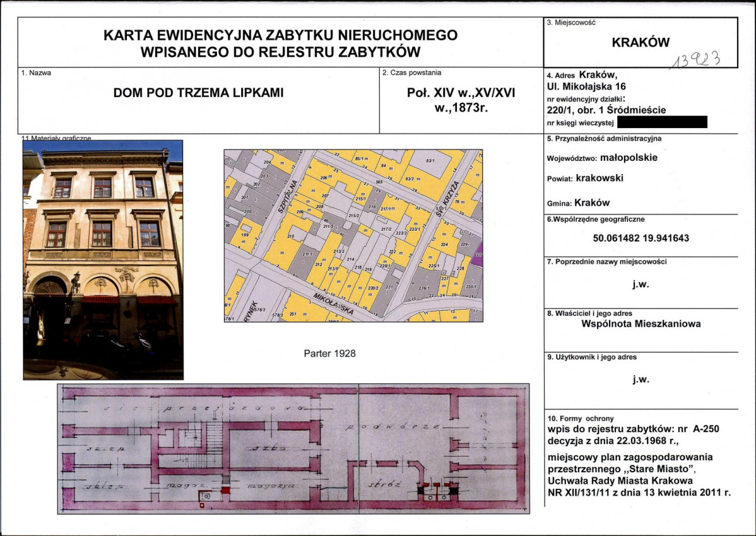
Task: Click the address 'Ul. Mikołajska 16'
Action: 586,86
